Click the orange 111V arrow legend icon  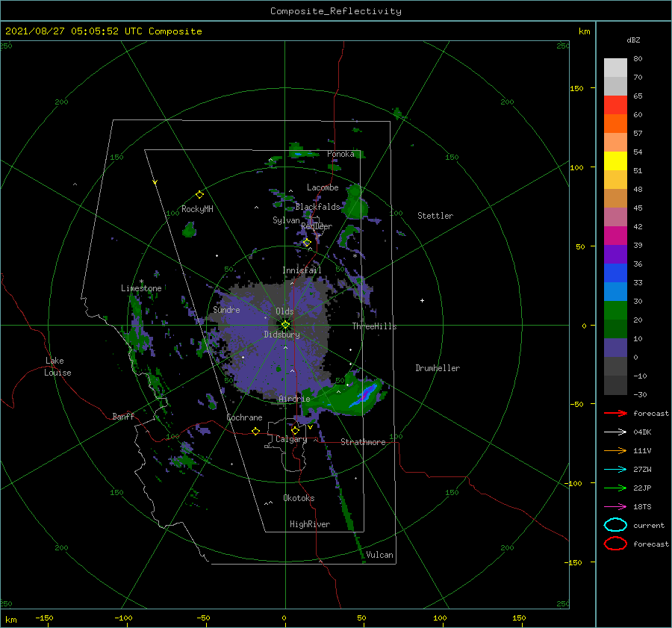click(x=615, y=450)
